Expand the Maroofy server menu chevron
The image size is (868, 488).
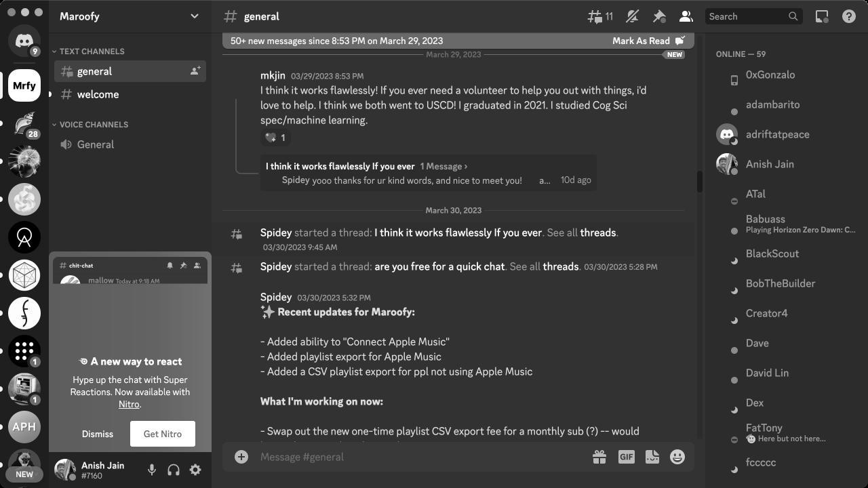point(195,16)
